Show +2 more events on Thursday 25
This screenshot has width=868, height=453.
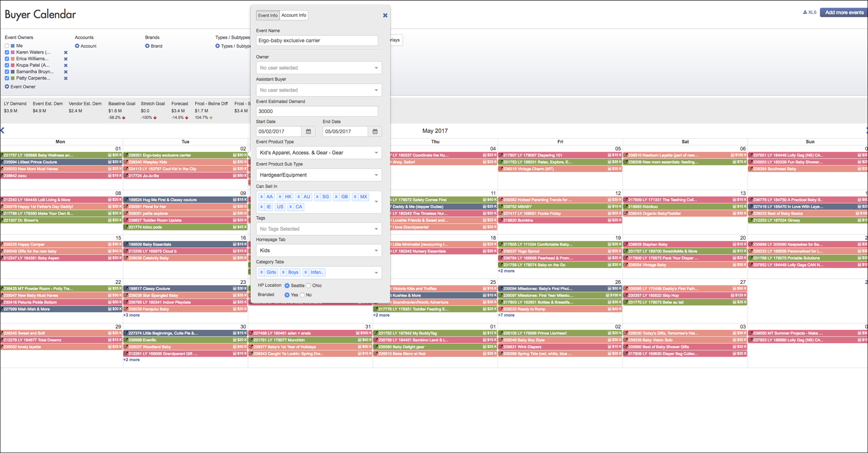[381, 315]
